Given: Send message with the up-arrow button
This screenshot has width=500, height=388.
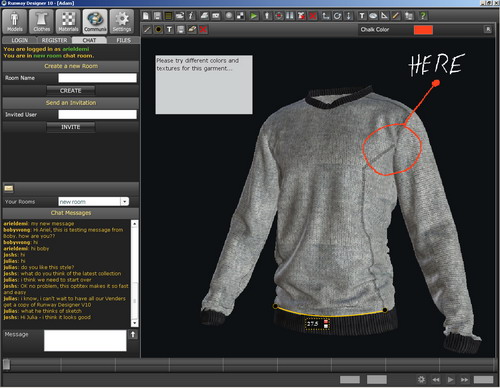Looking at the screenshot, I should tap(133, 334).
